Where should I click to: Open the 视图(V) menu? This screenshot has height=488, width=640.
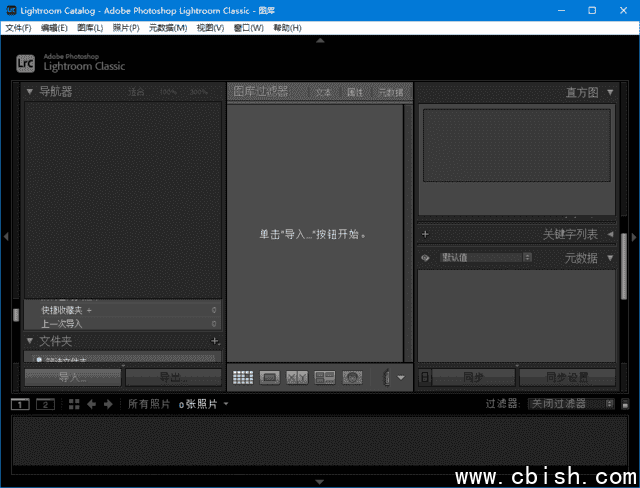coord(210,28)
